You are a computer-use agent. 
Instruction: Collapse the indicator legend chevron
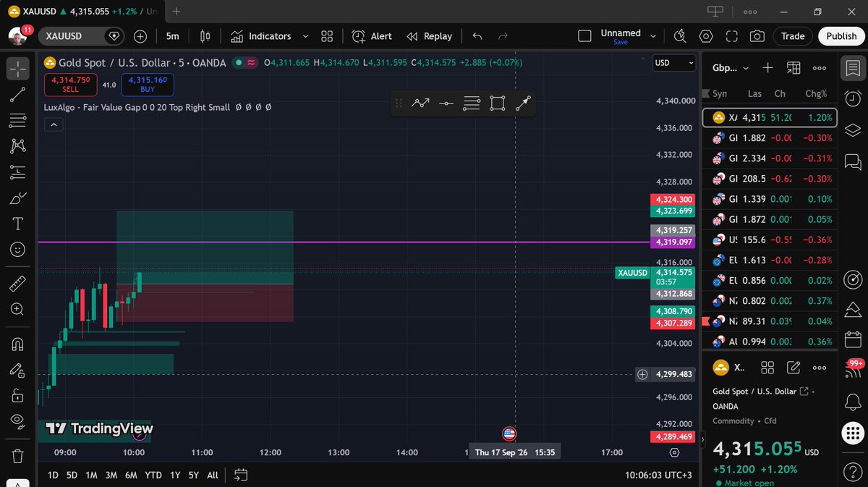54,124
